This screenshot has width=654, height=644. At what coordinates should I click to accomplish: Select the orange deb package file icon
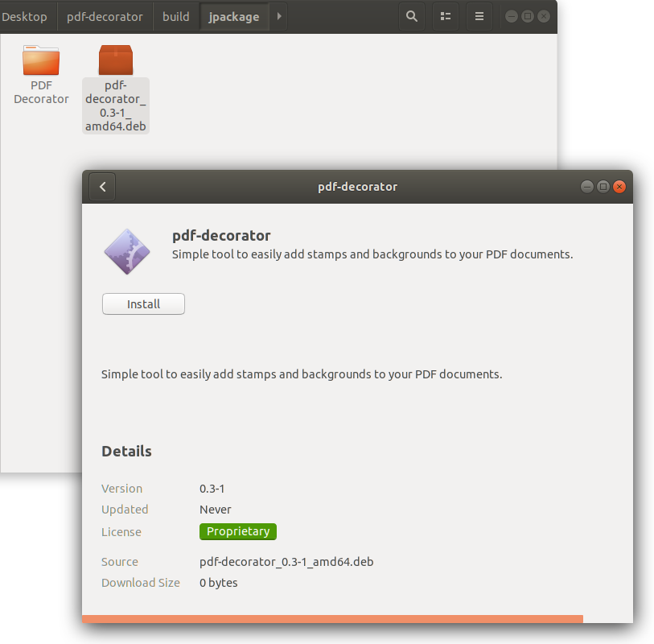pos(115,59)
